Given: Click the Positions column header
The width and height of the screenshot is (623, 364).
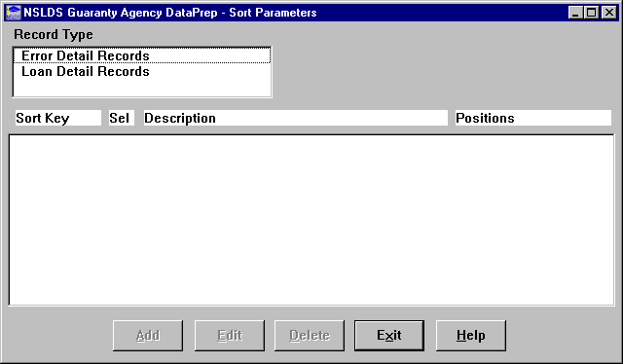Looking at the screenshot, I should coord(533,118).
